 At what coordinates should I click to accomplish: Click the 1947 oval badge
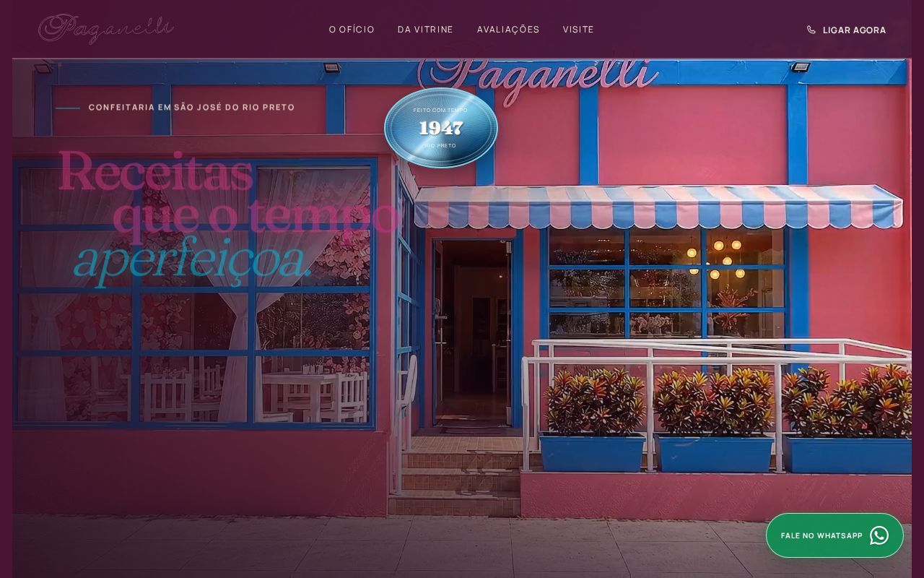pyautogui.click(x=441, y=128)
